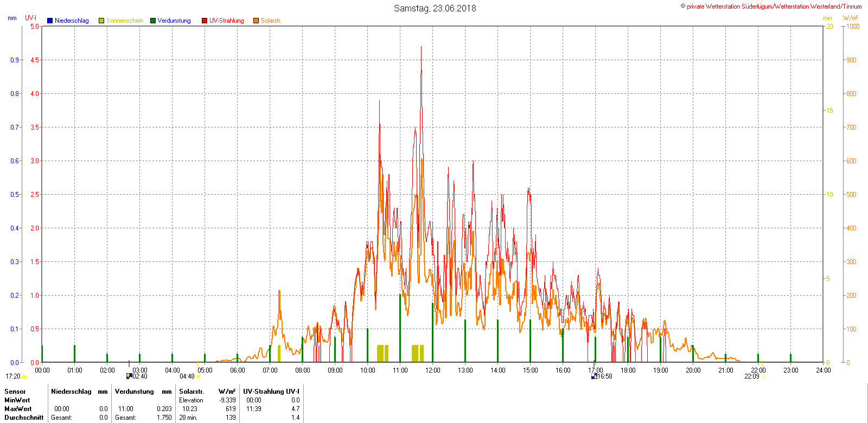The width and height of the screenshot is (868, 423).
Task: Click the 28 min. sunshine duration
Action: point(188,418)
